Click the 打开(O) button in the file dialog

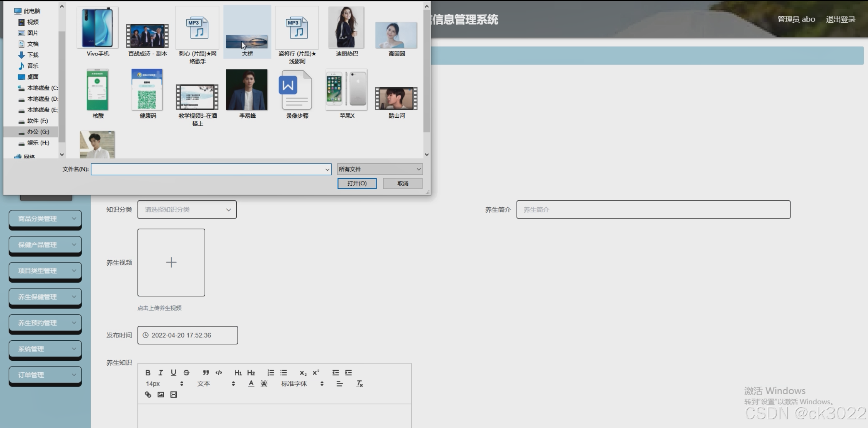[x=357, y=183]
